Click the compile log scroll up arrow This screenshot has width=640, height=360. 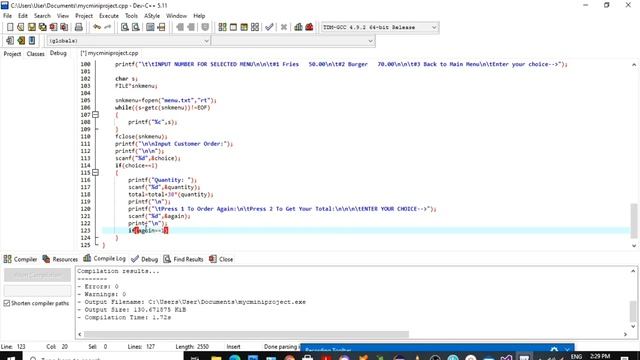tap(633, 271)
